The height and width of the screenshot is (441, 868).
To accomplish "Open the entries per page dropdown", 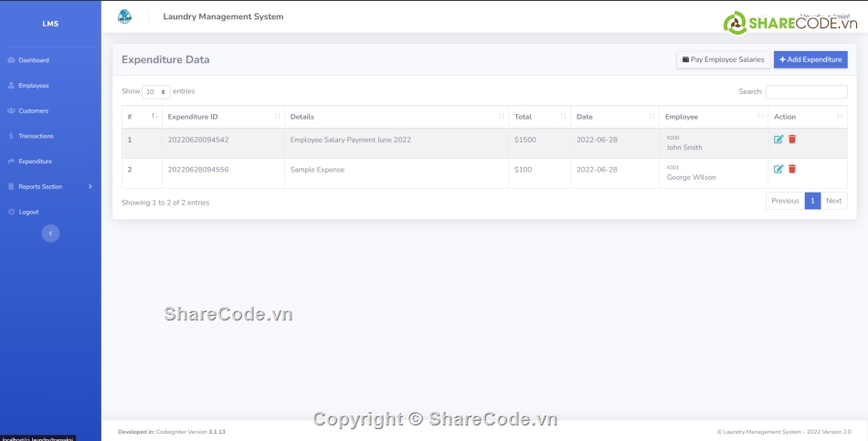I will [156, 92].
